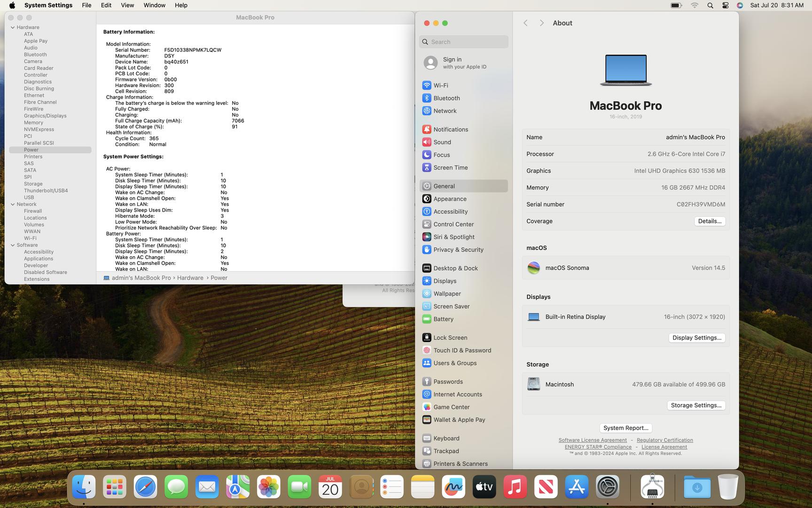Open Displays settings in sidebar
The width and height of the screenshot is (812, 508).
[463, 281]
